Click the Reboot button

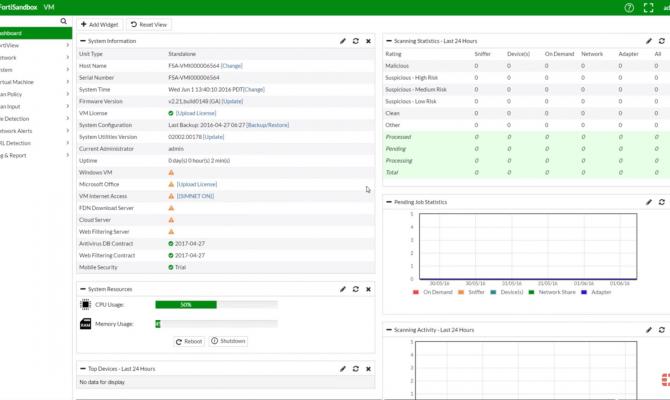pyautogui.click(x=189, y=341)
